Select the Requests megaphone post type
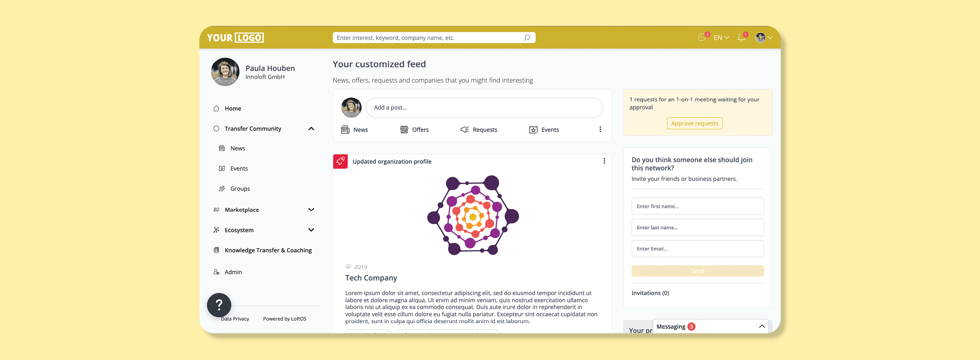Viewport: 980px width, 360px height. (479, 130)
